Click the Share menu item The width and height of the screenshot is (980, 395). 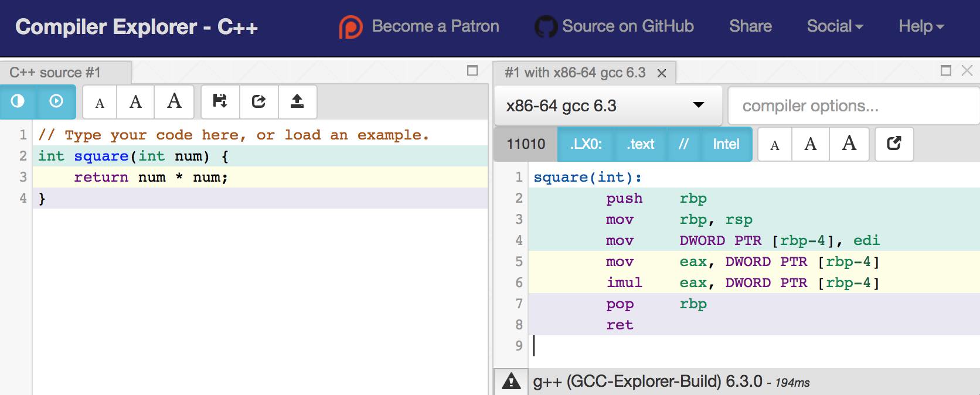coord(750,26)
